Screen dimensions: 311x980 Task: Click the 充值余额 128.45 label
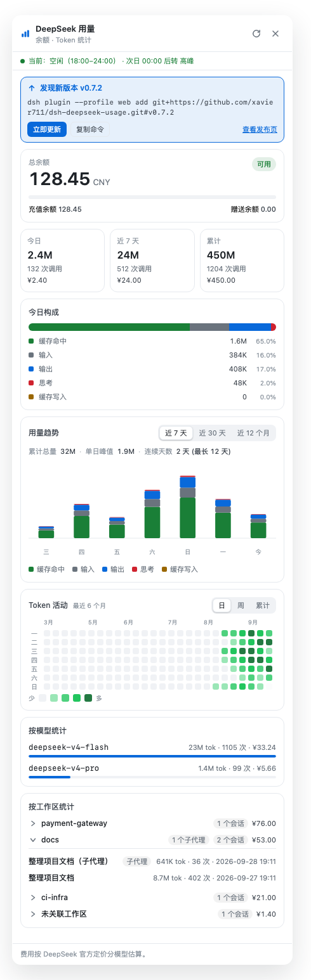pyautogui.click(x=55, y=209)
